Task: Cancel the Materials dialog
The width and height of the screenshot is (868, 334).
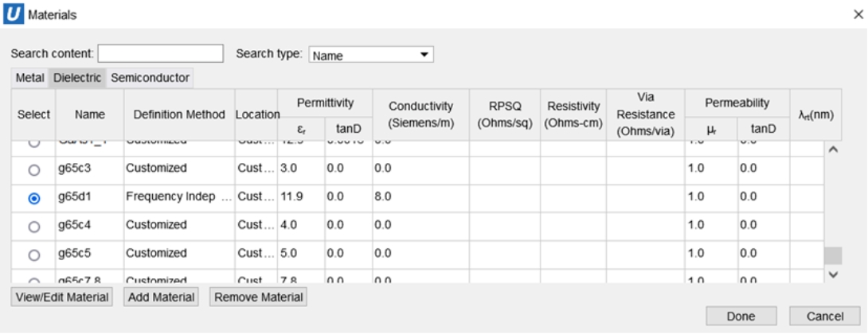Action: (x=824, y=317)
